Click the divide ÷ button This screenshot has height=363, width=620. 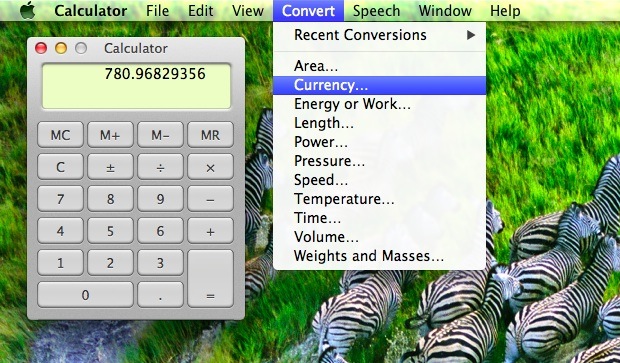160,167
